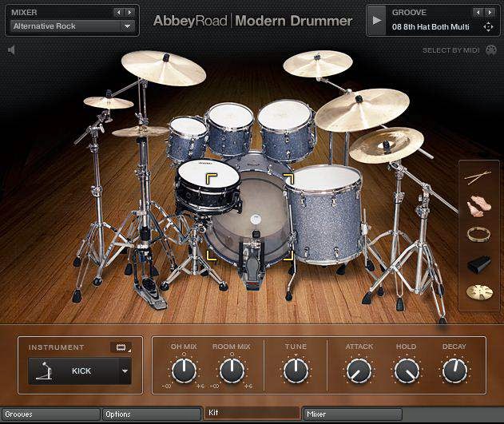Click the INSTRUMENT label
Viewport: 504px width, 424px height.
pos(56,347)
